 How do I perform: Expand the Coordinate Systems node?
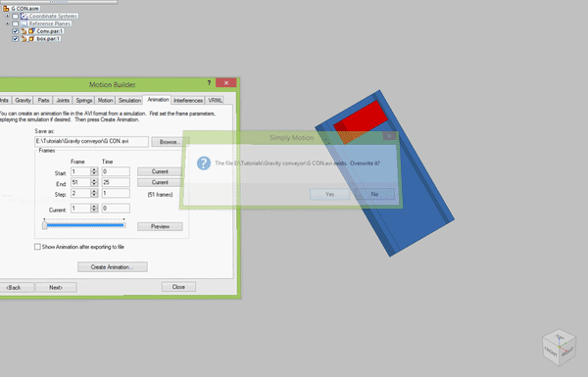pos(7,16)
